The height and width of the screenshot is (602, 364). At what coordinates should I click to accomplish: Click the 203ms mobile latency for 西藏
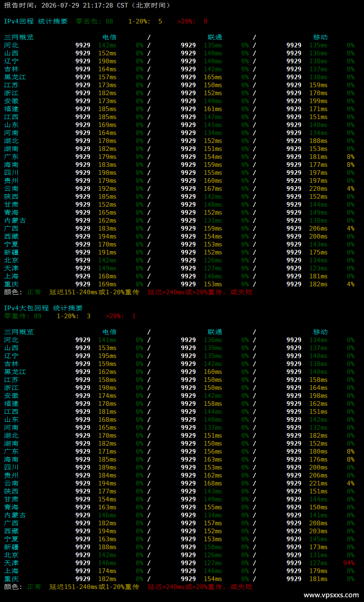(x=318, y=531)
